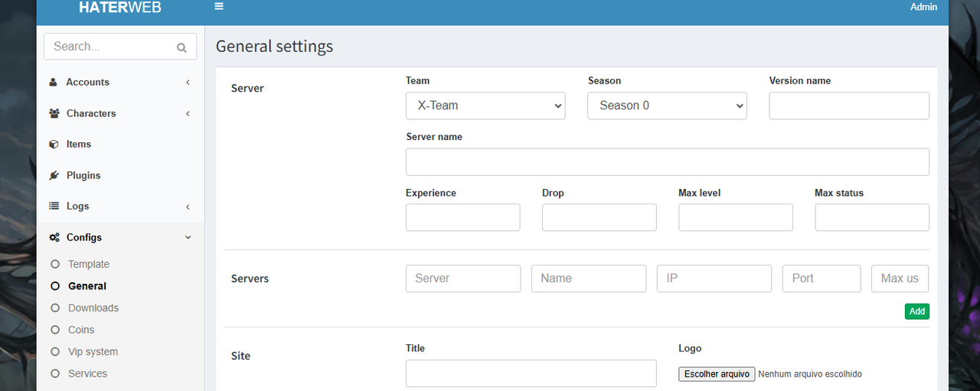The height and width of the screenshot is (391, 980).
Task: Click the search magnifier icon in the sidebar
Action: coord(181,47)
